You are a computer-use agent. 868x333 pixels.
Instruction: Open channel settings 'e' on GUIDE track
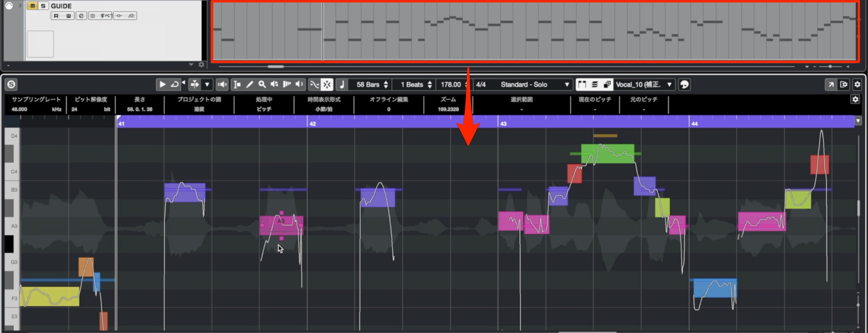pos(81,16)
